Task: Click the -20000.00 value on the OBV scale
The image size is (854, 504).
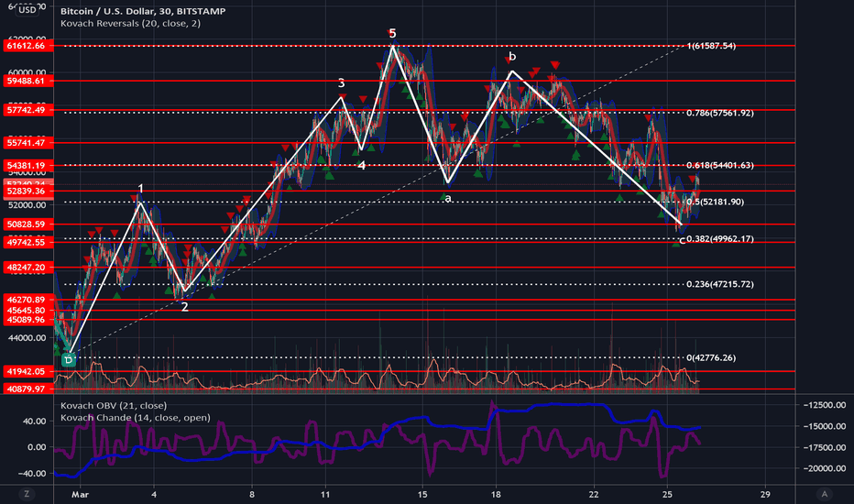Action: click(825, 468)
